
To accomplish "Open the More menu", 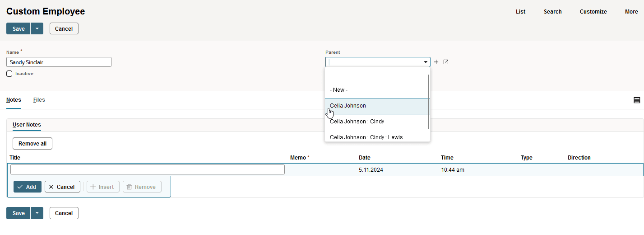I will (x=631, y=12).
